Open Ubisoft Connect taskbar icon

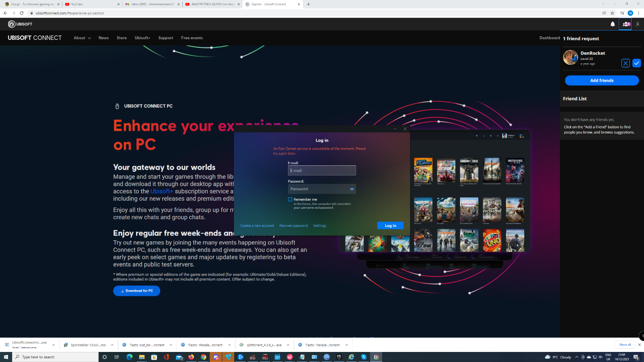(376, 357)
